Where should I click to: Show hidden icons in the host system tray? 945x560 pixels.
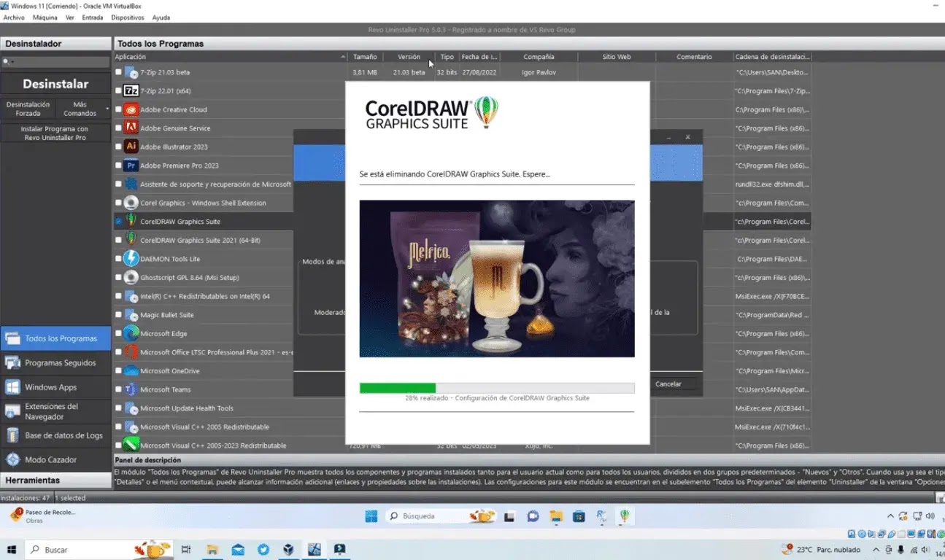[x=878, y=549]
